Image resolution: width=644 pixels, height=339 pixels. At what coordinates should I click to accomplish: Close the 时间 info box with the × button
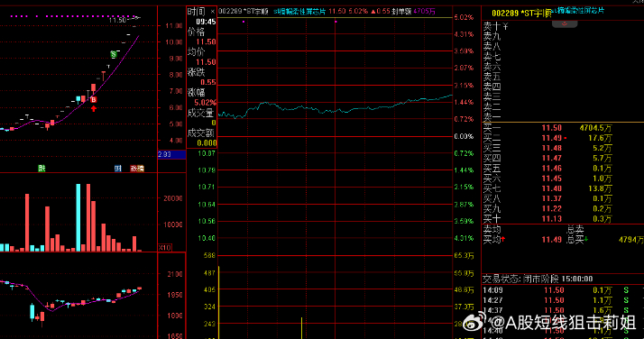coord(212,12)
